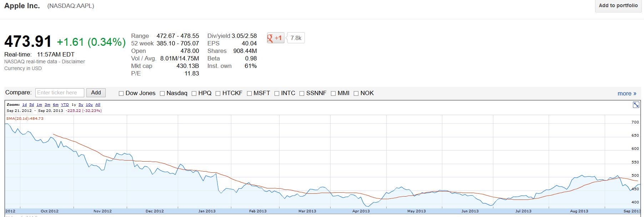
Task: Pick the 10y zoom option
Action: [89, 105]
